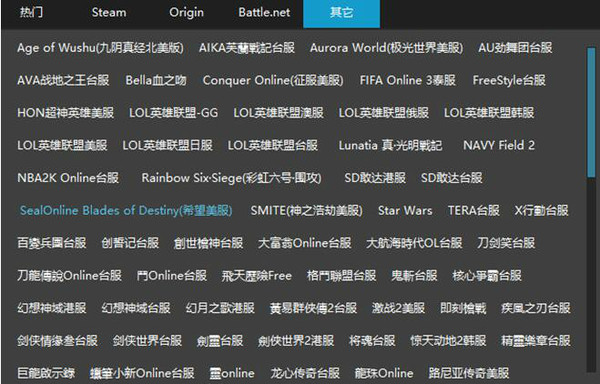
Task: Select LOL英雄联盟日服
Action: (x=168, y=145)
